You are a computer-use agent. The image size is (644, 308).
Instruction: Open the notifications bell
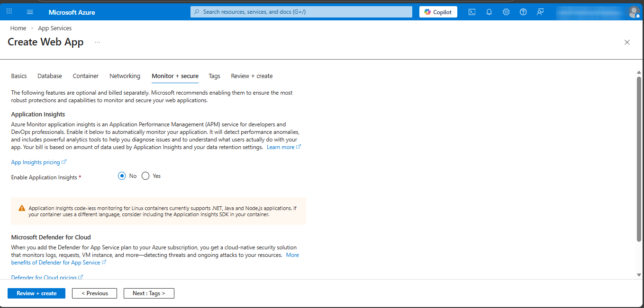(489, 12)
